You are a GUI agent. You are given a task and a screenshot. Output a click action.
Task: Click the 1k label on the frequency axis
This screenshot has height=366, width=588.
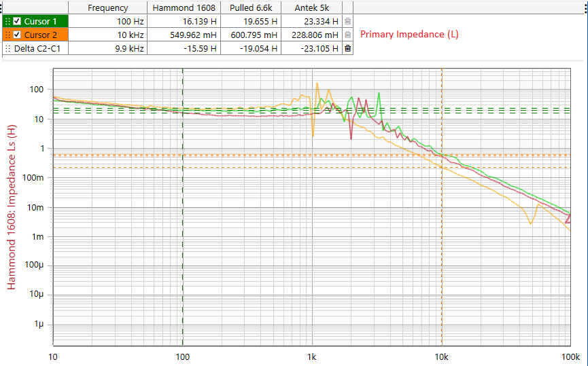[x=311, y=357]
